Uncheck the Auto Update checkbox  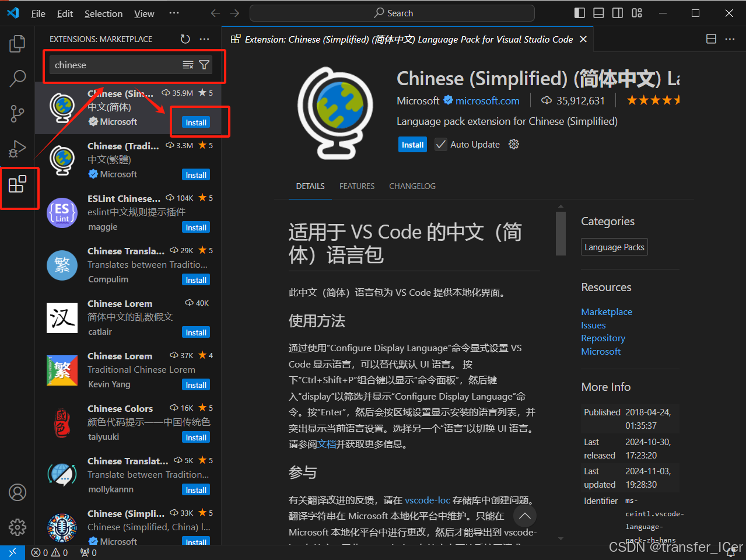pos(440,144)
